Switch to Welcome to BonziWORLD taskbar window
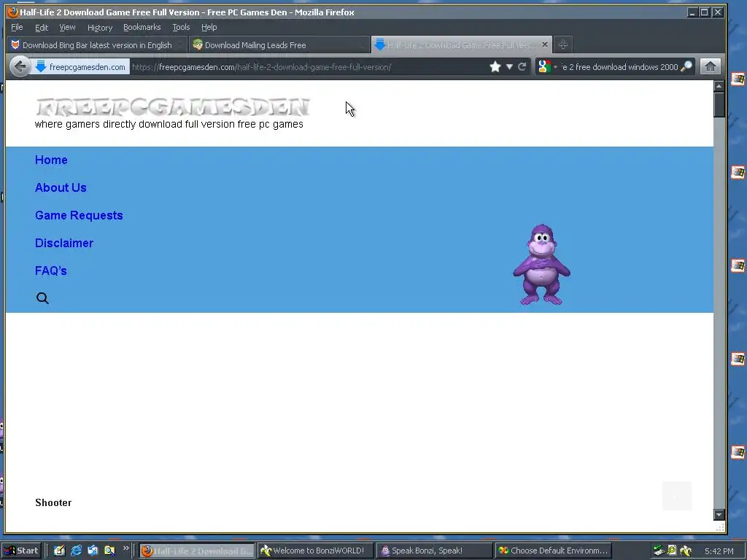This screenshot has height=560, width=747. pyautogui.click(x=315, y=551)
